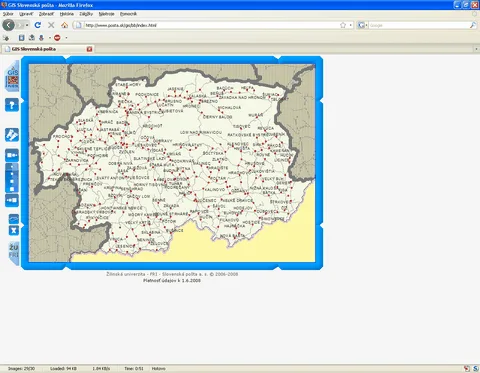
Task: Click the upload arrow extension toolbar icon
Action: (x=32, y=38)
